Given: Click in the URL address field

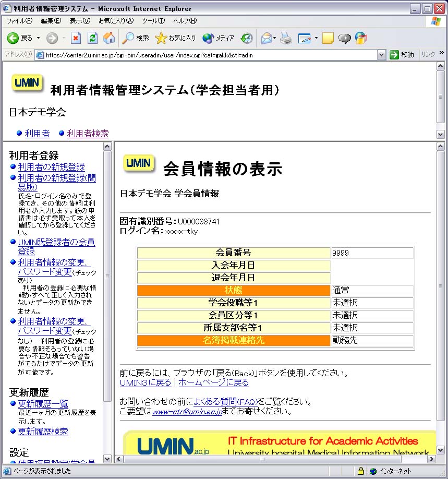Looking at the screenshot, I should pyautogui.click(x=209, y=55).
